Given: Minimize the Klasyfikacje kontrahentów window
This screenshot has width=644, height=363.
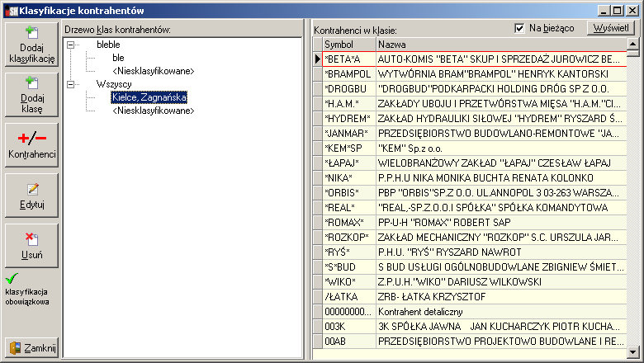Looking at the screenshot, I should tap(604, 11).
